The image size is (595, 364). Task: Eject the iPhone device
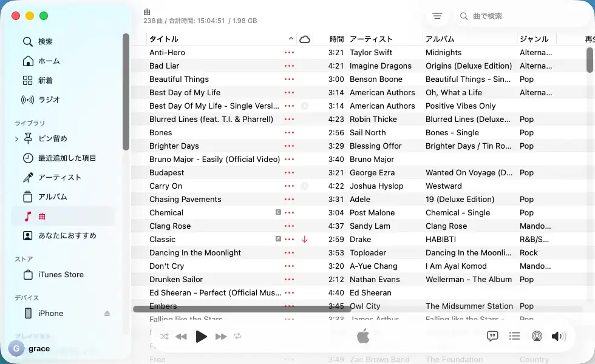107,313
